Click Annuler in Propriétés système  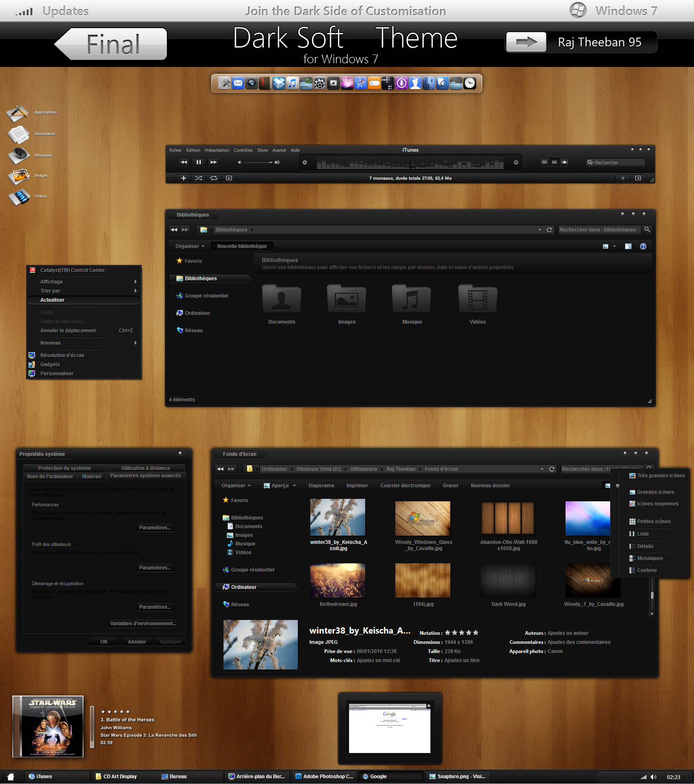coord(137,642)
